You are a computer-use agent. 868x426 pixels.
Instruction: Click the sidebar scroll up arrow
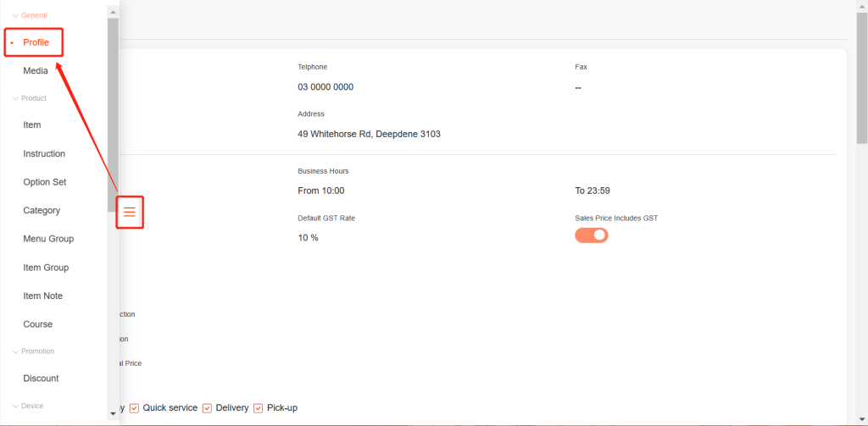pos(114,12)
